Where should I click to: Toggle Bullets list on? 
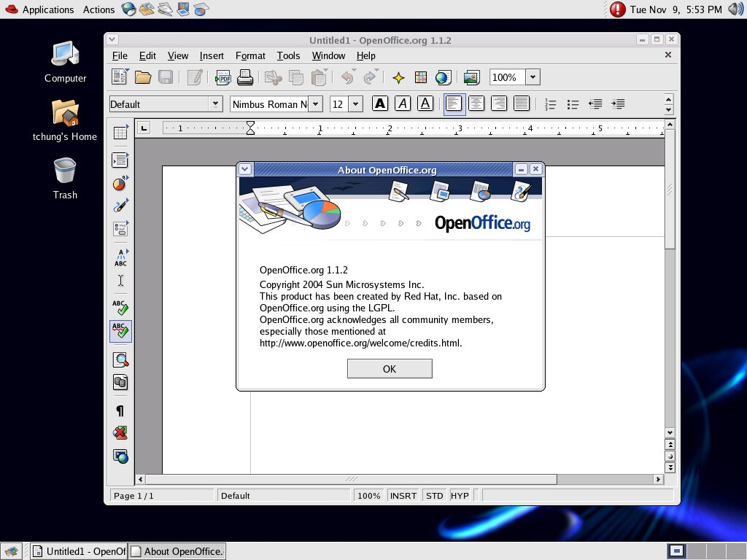tap(573, 104)
